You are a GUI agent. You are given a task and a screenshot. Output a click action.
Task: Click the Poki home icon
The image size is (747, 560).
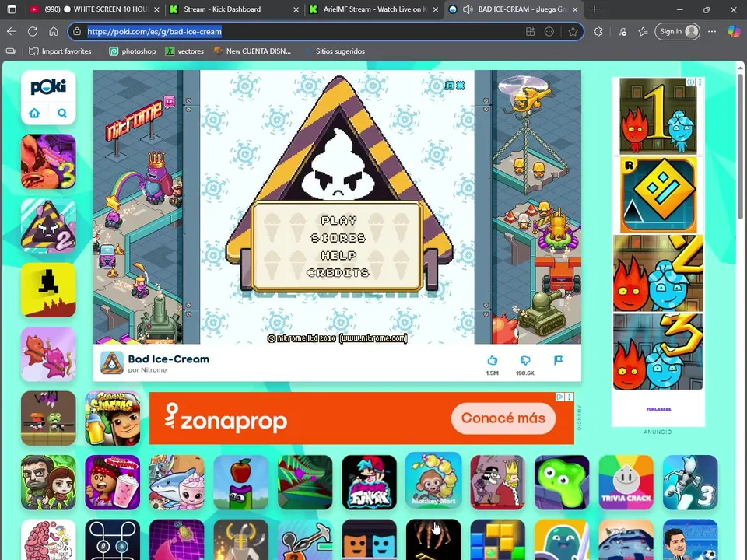pos(34,114)
